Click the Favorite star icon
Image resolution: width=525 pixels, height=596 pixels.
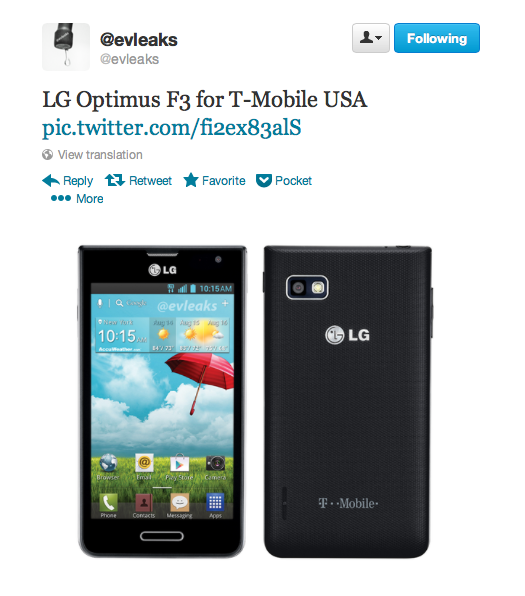click(x=191, y=180)
